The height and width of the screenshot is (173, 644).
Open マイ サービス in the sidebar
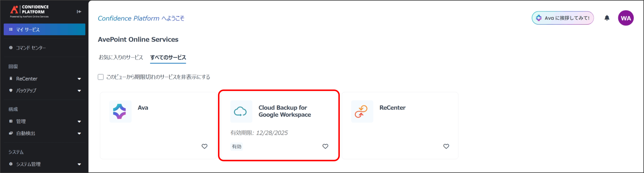[x=45, y=30]
